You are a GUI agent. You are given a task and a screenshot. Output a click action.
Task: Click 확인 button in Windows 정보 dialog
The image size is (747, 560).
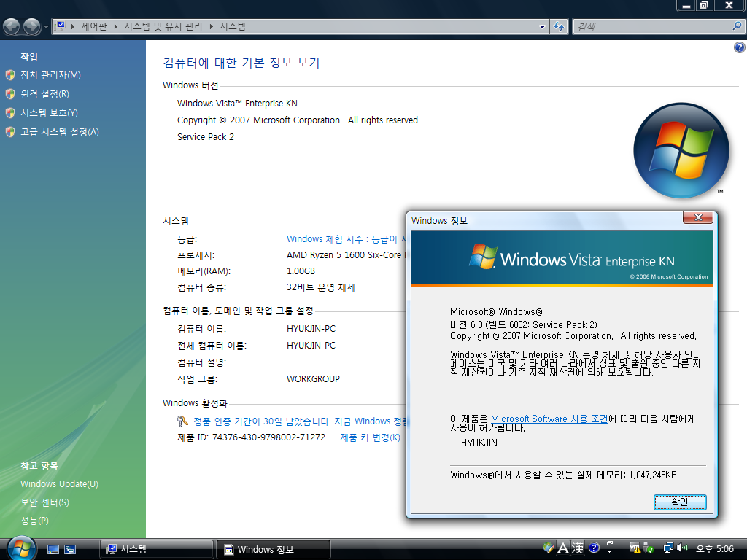pyautogui.click(x=680, y=502)
